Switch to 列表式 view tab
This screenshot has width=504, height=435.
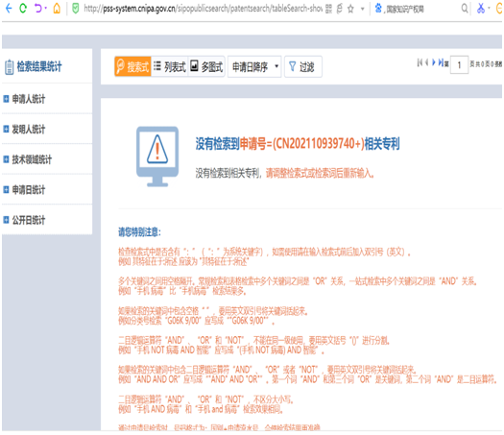tap(169, 66)
